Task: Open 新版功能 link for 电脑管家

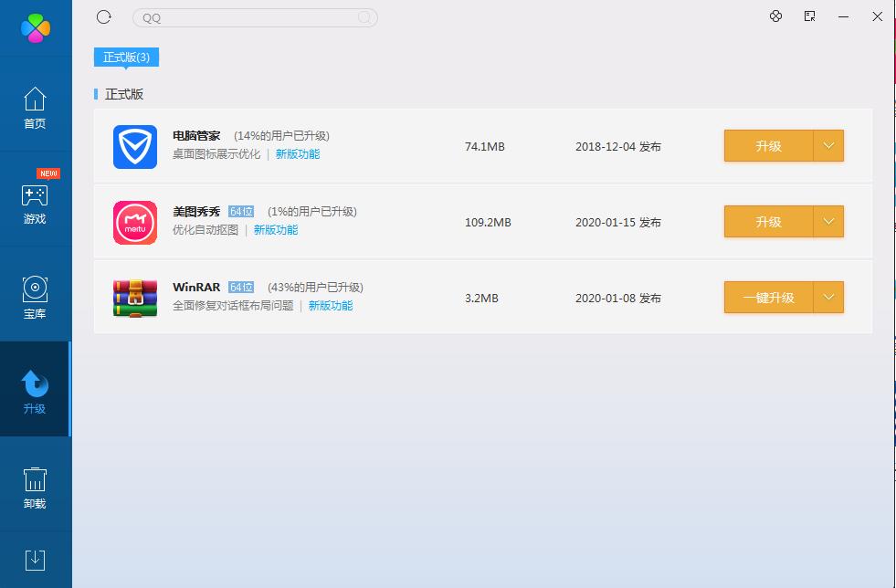Action: coord(298,153)
